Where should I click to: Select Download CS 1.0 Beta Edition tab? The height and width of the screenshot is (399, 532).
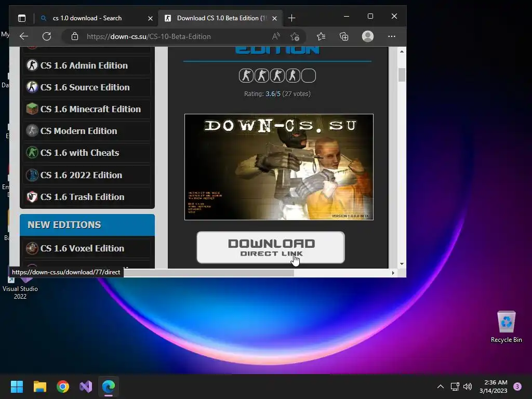click(221, 18)
